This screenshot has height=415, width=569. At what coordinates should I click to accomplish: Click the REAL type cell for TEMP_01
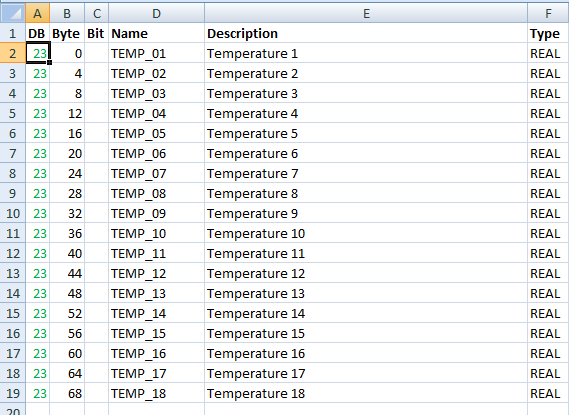[548, 53]
